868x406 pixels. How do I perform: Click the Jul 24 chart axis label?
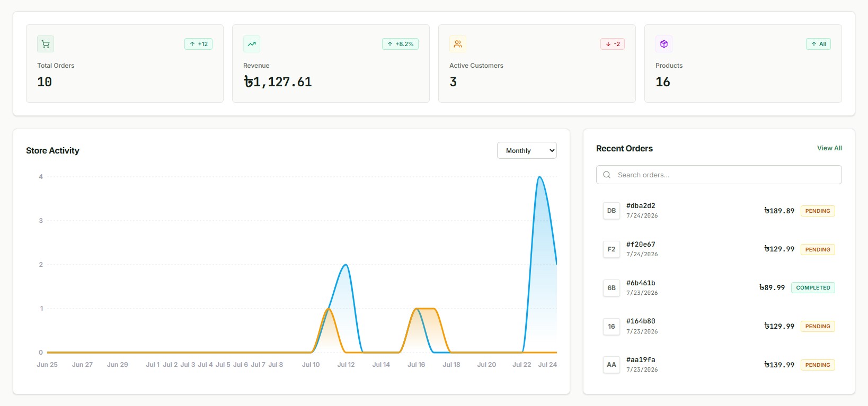click(547, 365)
